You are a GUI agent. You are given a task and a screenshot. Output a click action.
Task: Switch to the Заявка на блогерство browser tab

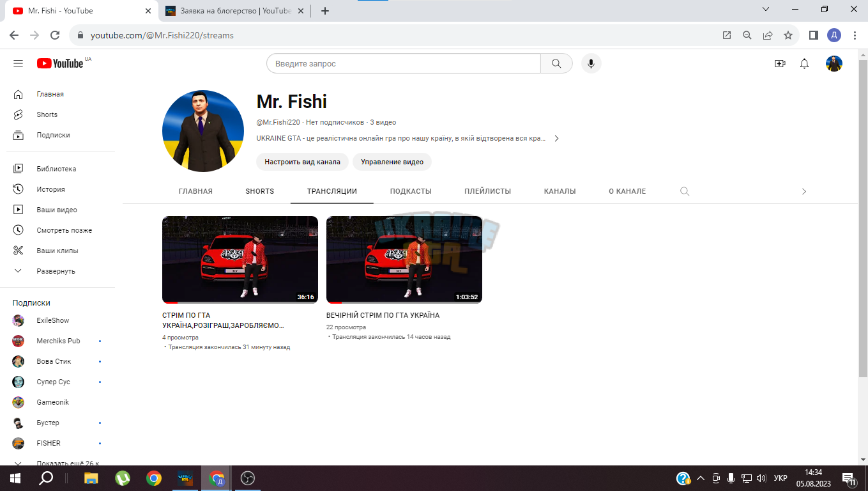tap(235, 11)
